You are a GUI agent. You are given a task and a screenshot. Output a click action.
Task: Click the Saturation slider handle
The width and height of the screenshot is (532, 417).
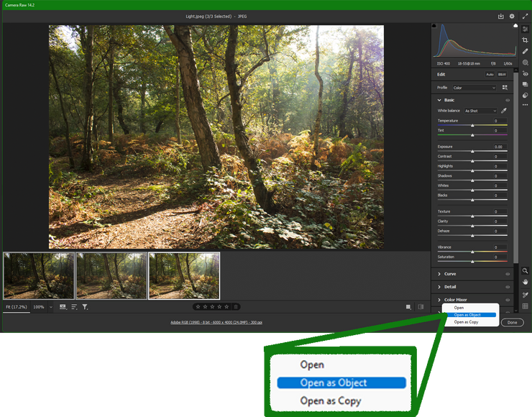[x=472, y=262]
